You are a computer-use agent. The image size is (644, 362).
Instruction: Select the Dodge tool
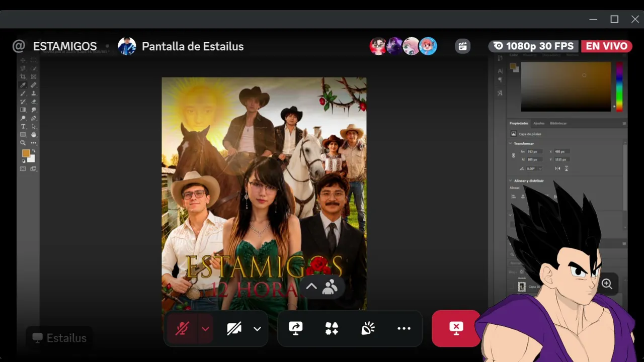pos(23,118)
